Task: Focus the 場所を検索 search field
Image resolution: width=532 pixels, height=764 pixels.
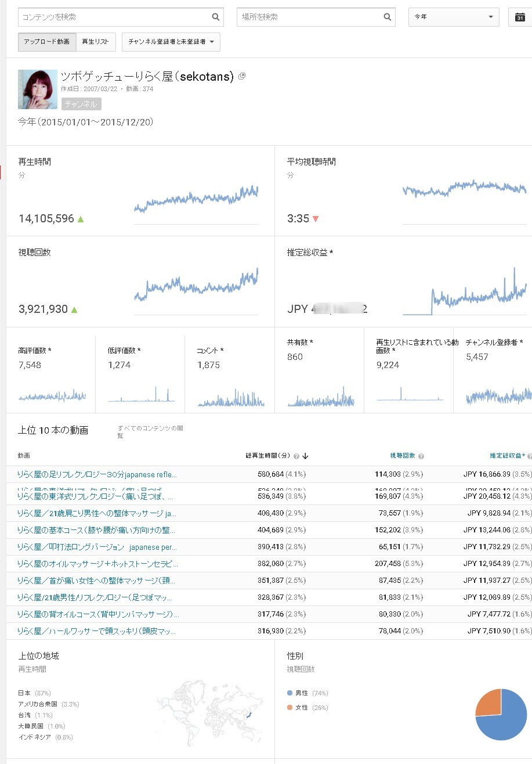Action: [316, 17]
